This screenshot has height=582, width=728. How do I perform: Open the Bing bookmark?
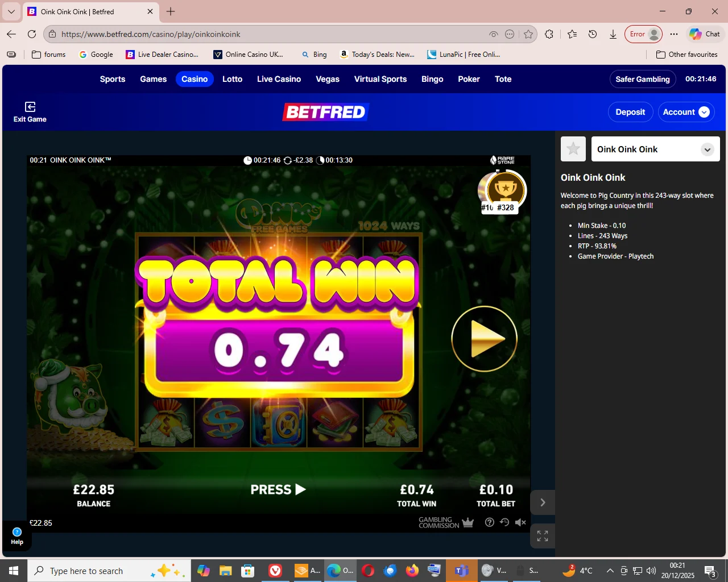click(x=315, y=55)
